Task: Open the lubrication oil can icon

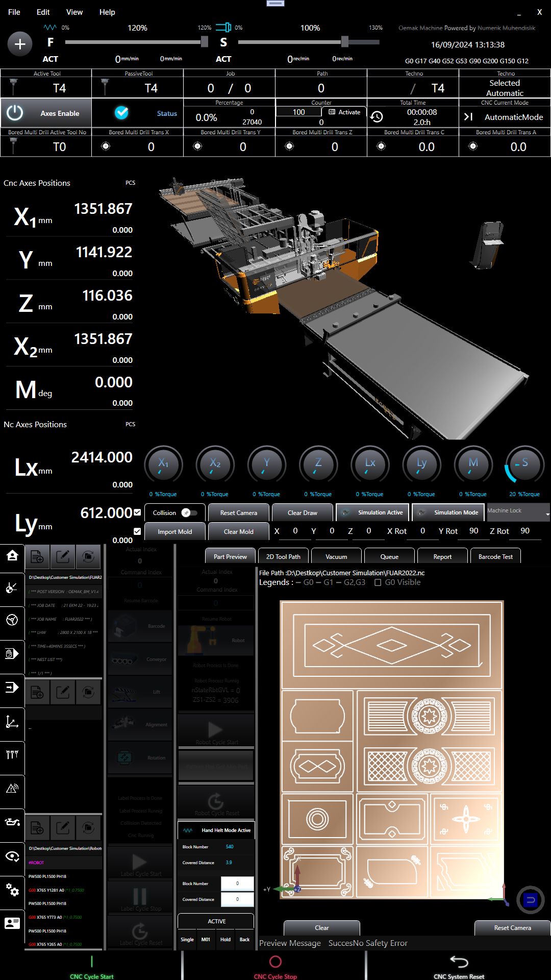Action: [12, 822]
